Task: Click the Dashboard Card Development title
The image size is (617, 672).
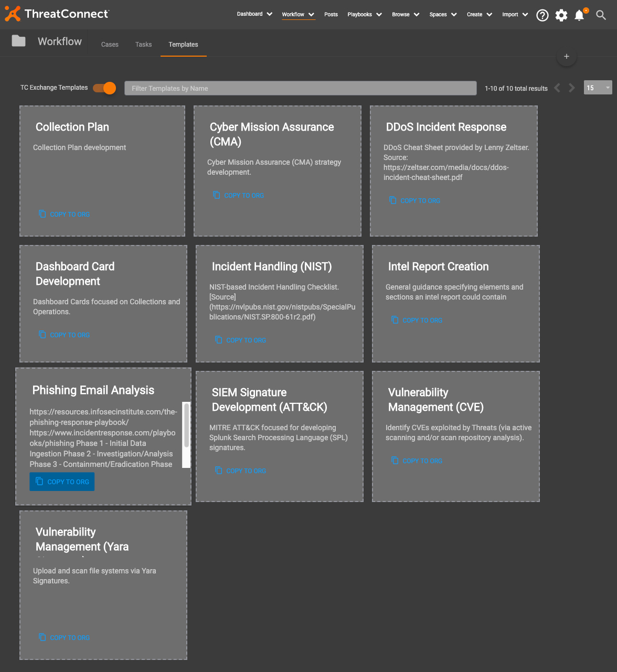Action: tap(75, 274)
